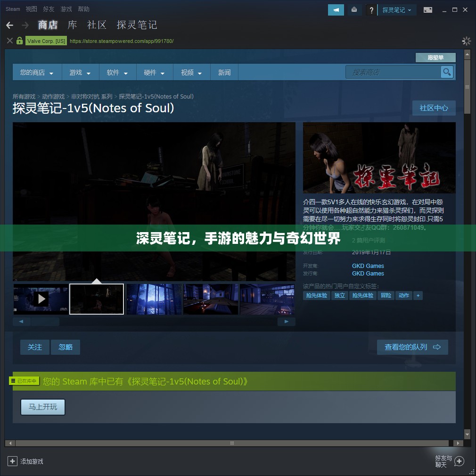Click vertical scrollbar up arrow
This screenshot has height=476, width=476.
point(467,54)
